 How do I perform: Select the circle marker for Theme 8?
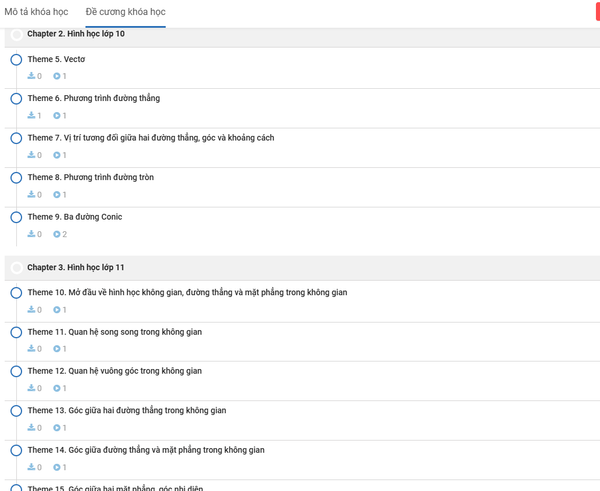click(16, 178)
